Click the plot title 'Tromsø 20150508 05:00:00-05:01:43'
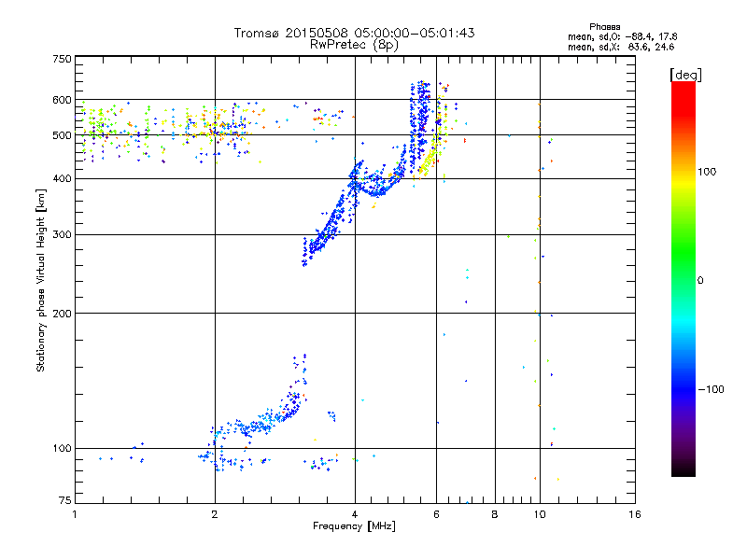The height and width of the screenshot is (560, 747). pyautogui.click(x=354, y=33)
